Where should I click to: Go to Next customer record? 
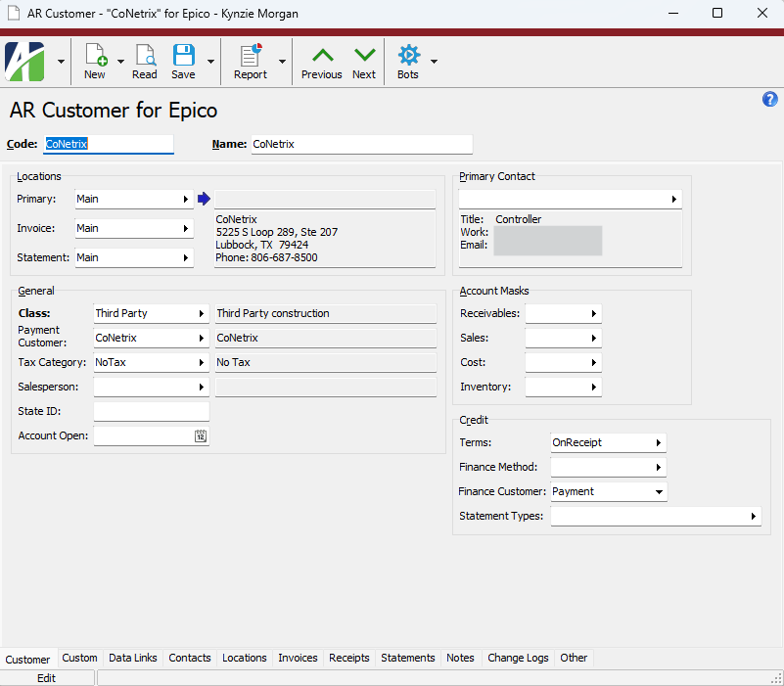pyautogui.click(x=364, y=61)
